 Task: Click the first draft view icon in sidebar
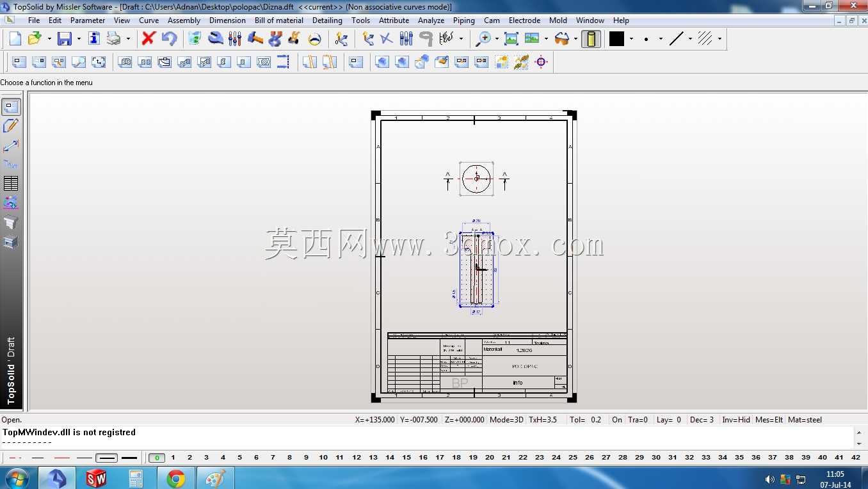click(11, 107)
